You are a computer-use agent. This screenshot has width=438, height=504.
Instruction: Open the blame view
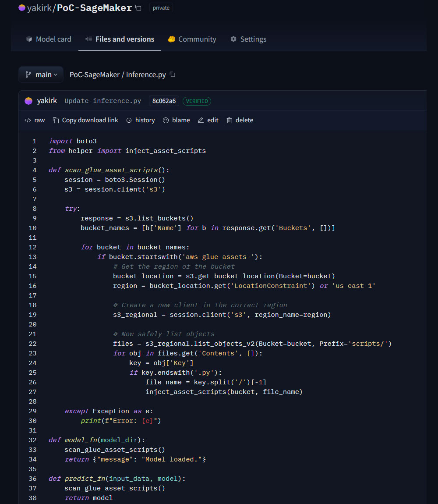tap(177, 120)
